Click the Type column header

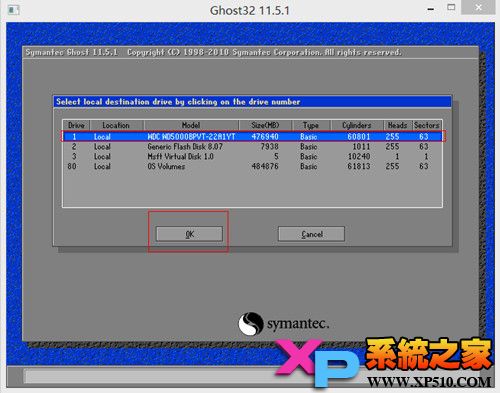click(x=311, y=125)
